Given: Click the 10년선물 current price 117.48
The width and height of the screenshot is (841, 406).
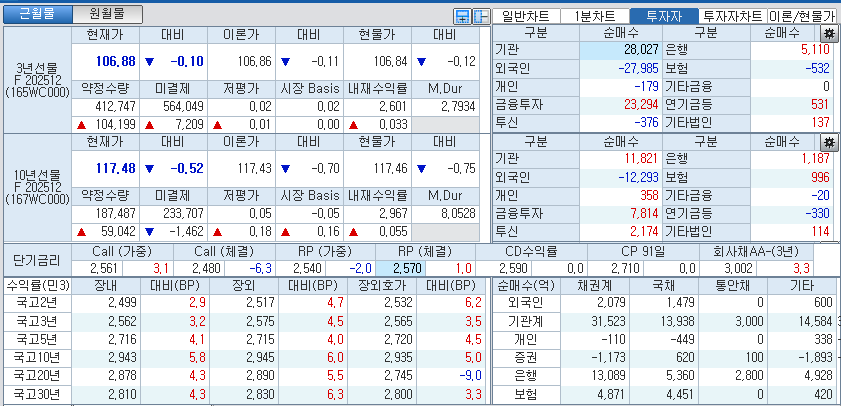Looking at the screenshot, I should point(116,168).
